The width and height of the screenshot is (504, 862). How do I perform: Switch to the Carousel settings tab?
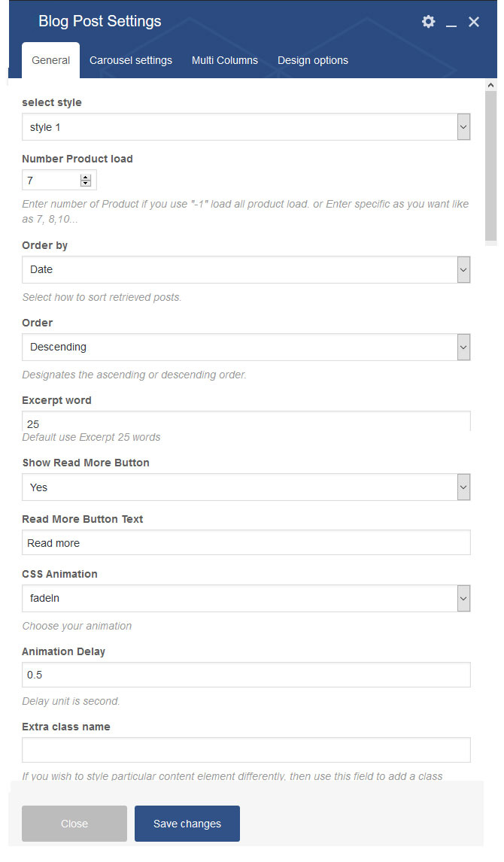[x=131, y=60]
